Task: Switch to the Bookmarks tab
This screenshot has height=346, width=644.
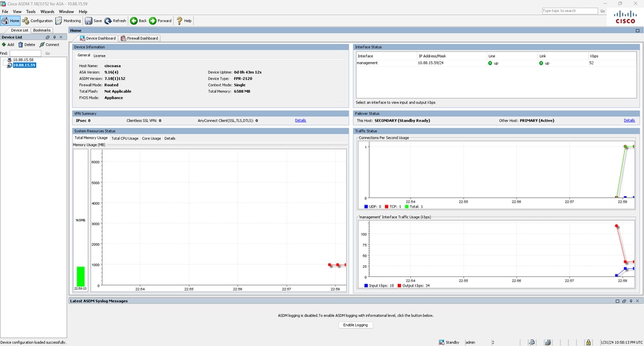Action: (x=41, y=30)
